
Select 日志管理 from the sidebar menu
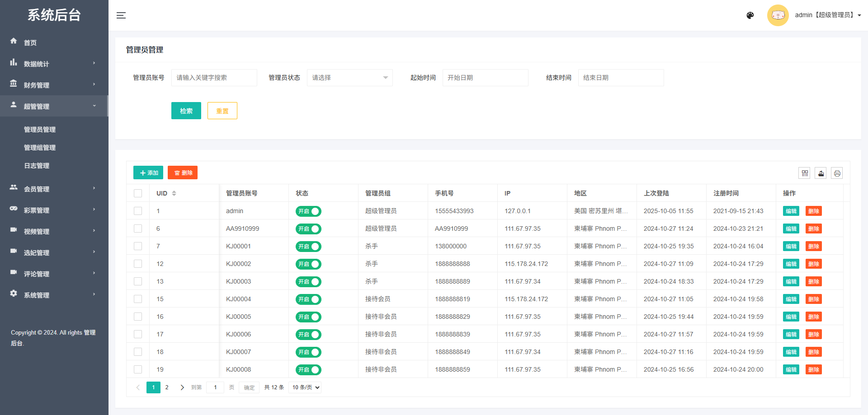coord(37,165)
